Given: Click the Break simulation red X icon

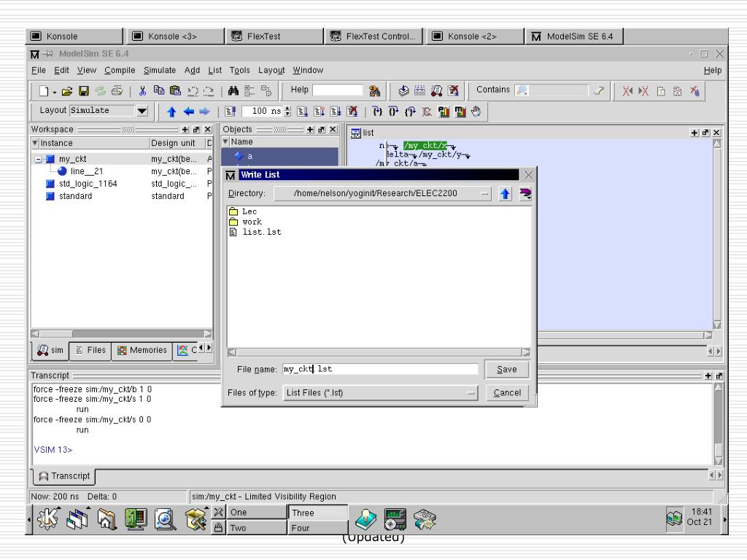Looking at the screenshot, I should point(352,112).
